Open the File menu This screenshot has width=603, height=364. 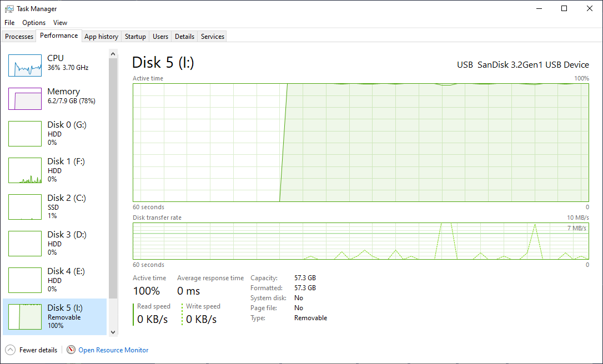pos(9,23)
